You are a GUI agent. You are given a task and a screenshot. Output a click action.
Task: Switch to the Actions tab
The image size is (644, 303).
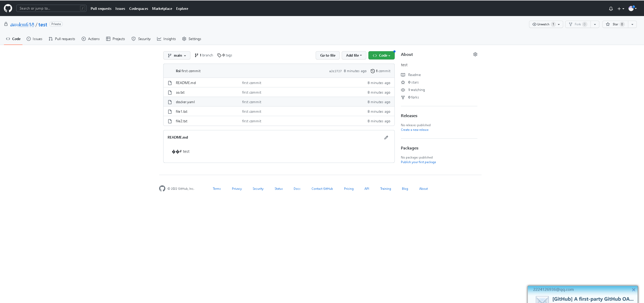coord(91,39)
